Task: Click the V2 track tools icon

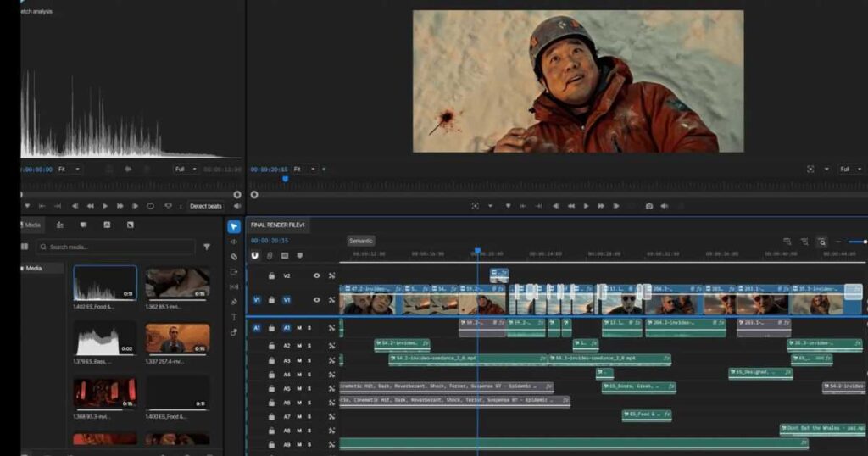Action: [331, 275]
